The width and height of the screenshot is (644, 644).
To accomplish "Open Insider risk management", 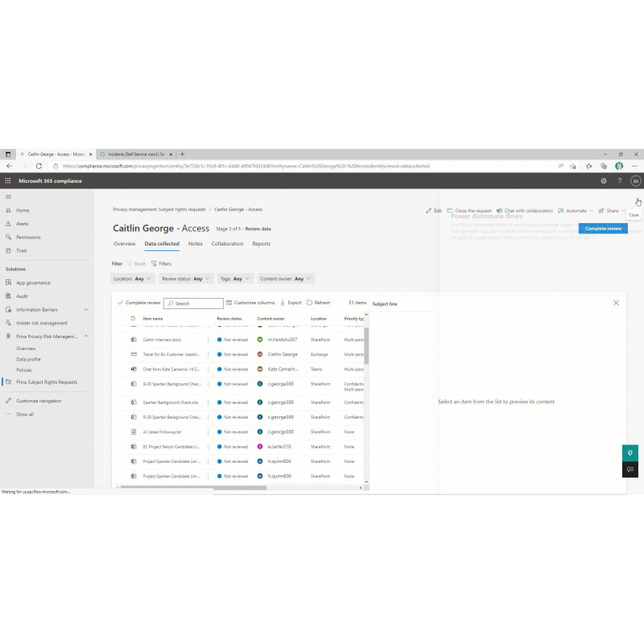I will (42, 324).
